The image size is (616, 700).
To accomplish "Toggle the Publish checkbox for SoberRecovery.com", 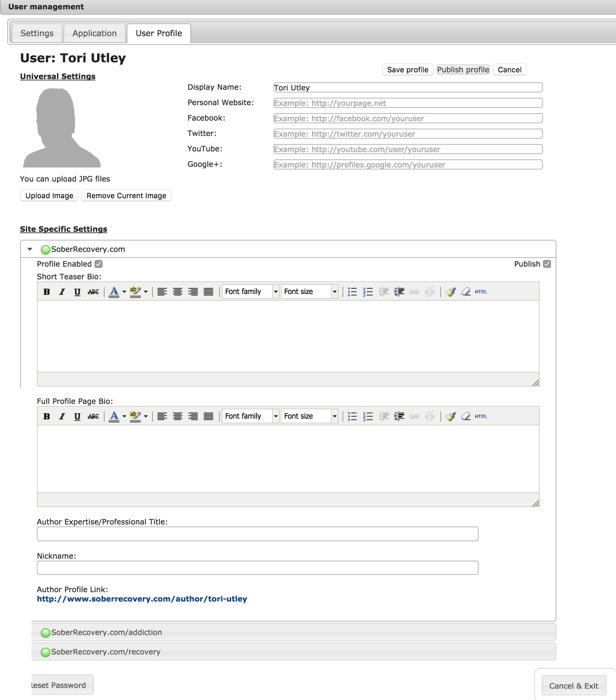I will click(547, 264).
